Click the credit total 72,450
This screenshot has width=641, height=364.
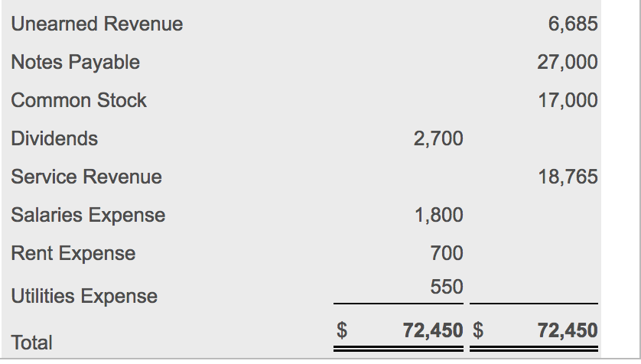pos(568,330)
